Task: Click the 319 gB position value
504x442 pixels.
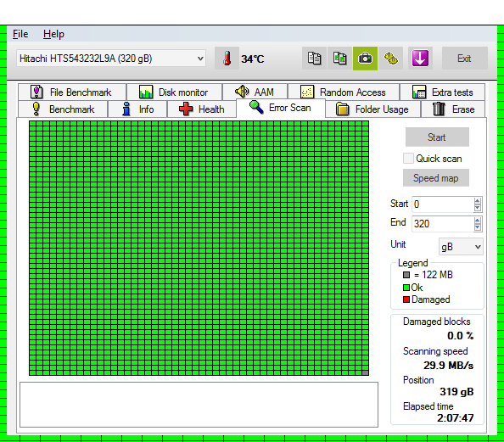Action: click(x=456, y=392)
